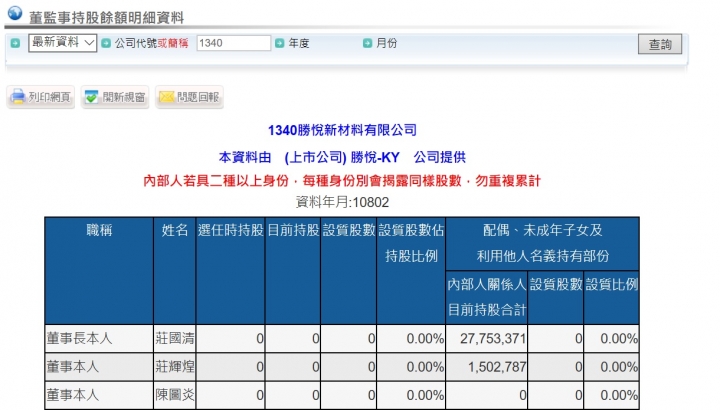The height and width of the screenshot is (410, 720).
Task: Click the 開新視窗 button label
Action: (124, 97)
